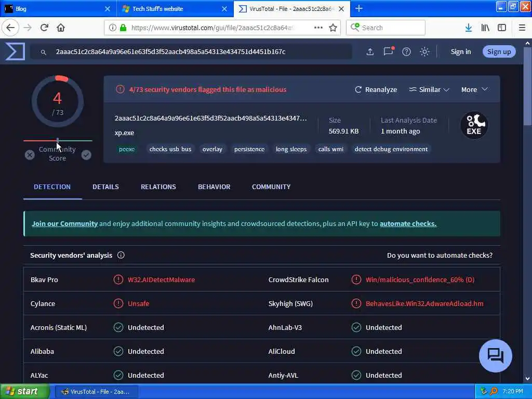Switch to the COMMUNITY tab
The height and width of the screenshot is (399, 532).
[271, 187]
